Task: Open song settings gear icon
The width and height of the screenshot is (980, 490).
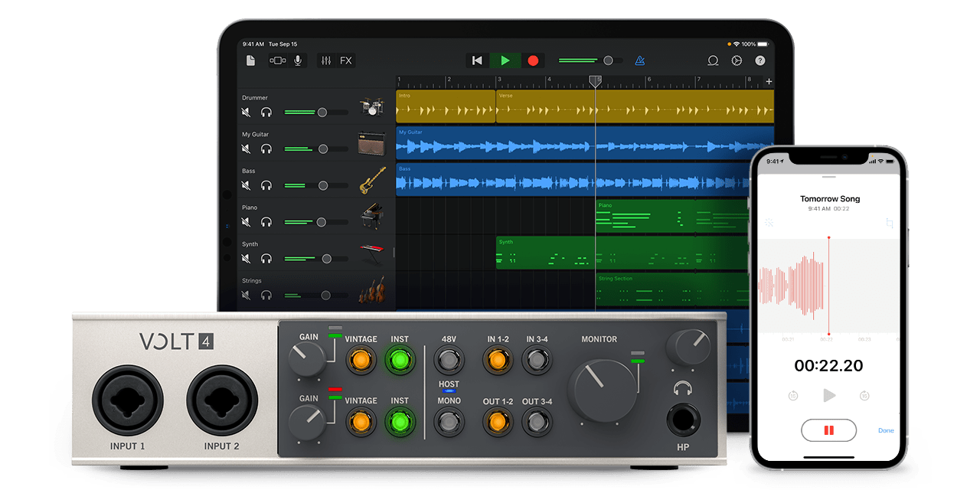Action: click(737, 60)
